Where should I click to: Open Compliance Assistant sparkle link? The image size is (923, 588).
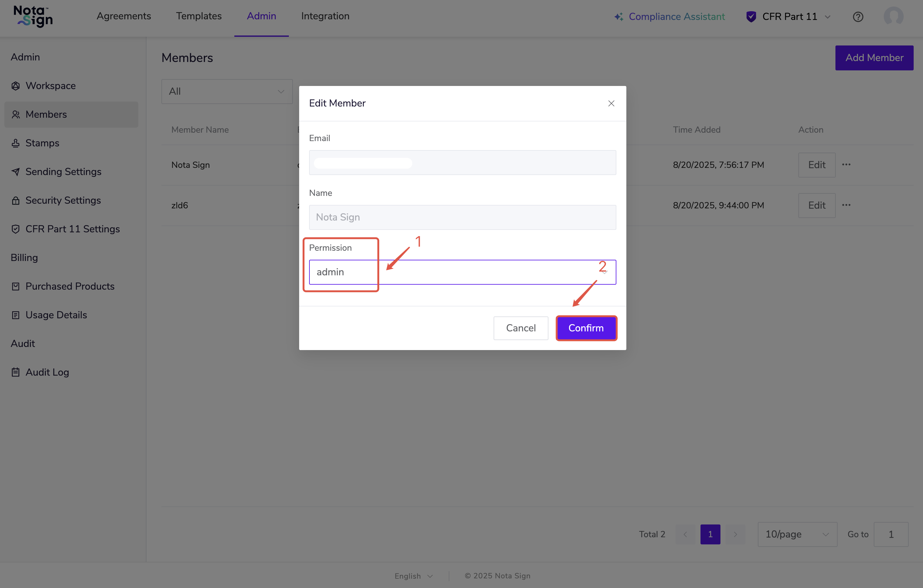click(x=669, y=17)
